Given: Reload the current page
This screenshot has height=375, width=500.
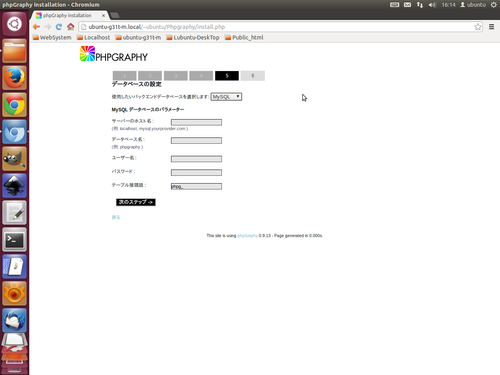Looking at the screenshot, I should pos(59,27).
